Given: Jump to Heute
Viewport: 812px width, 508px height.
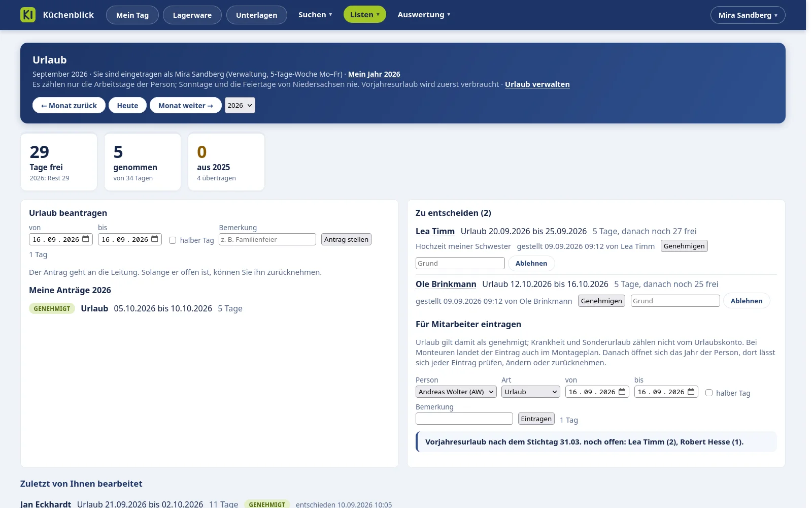Looking at the screenshot, I should [127, 105].
